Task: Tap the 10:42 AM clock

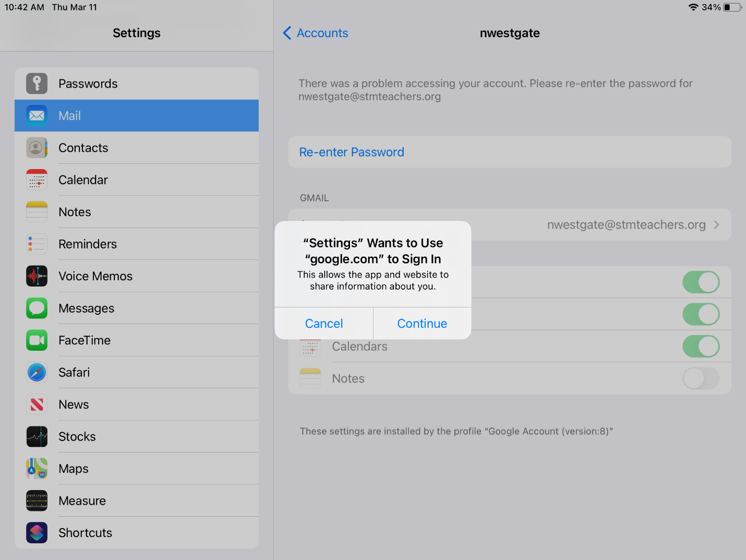Action: pos(25,7)
